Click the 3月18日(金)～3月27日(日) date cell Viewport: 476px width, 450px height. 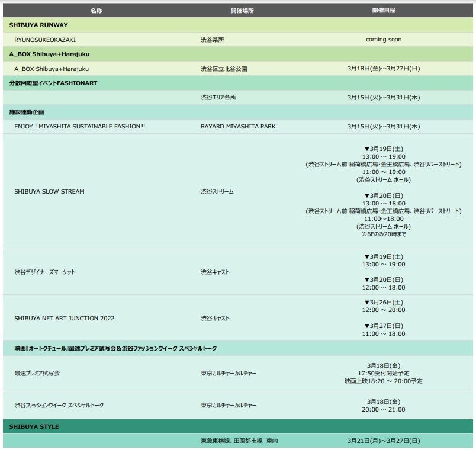(x=384, y=69)
